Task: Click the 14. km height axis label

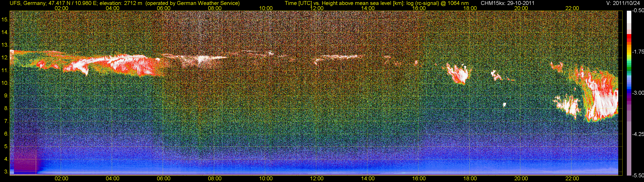Action: (5, 32)
